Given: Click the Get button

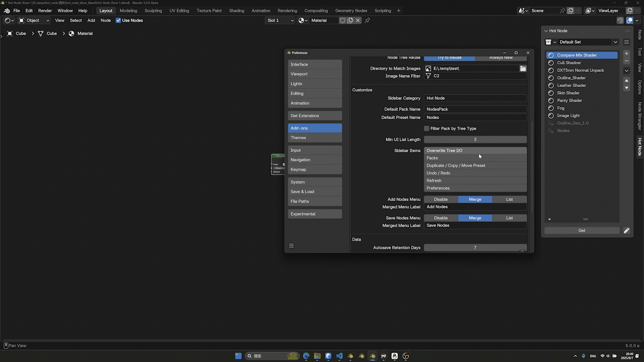Looking at the screenshot, I should [x=582, y=231].
